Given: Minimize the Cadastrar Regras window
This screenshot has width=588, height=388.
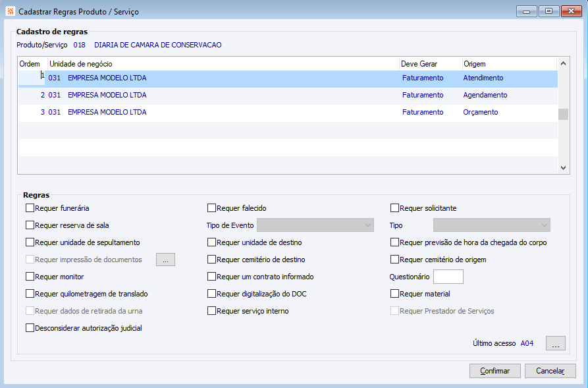Looking at the screenshot, I should pos(527,11).
